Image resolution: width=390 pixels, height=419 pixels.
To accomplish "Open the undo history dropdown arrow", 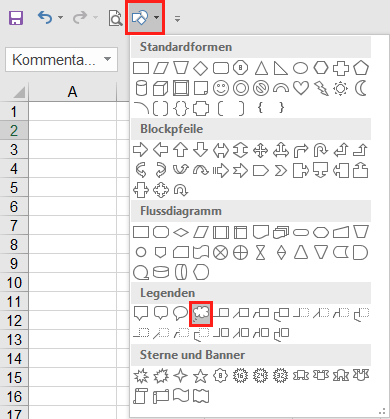I will click(60, 17).
